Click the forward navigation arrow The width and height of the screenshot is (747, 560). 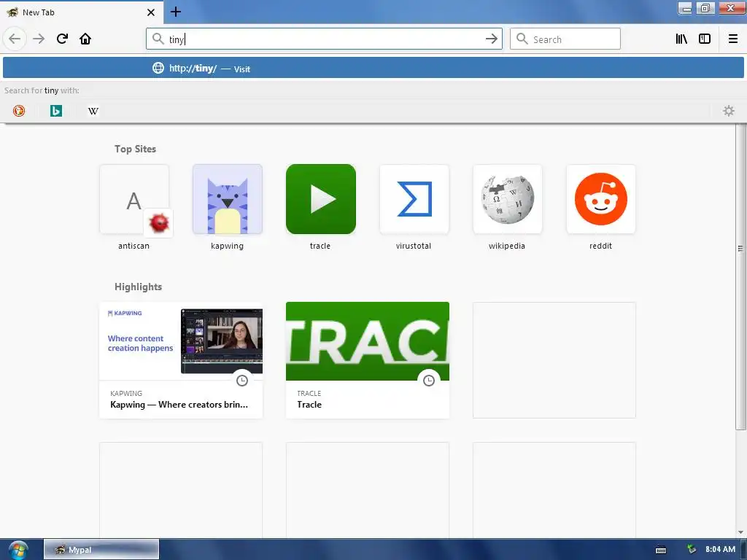click(x=39, y=39)
